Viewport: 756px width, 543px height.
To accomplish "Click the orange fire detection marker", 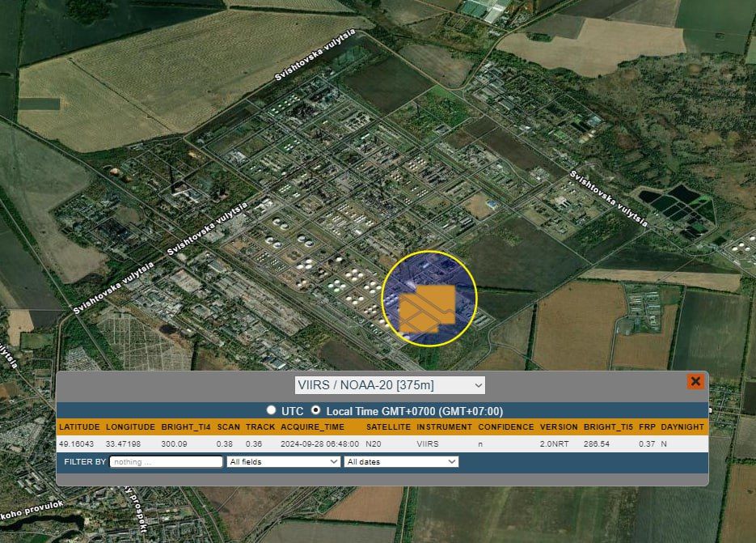I will coord(427,308).
